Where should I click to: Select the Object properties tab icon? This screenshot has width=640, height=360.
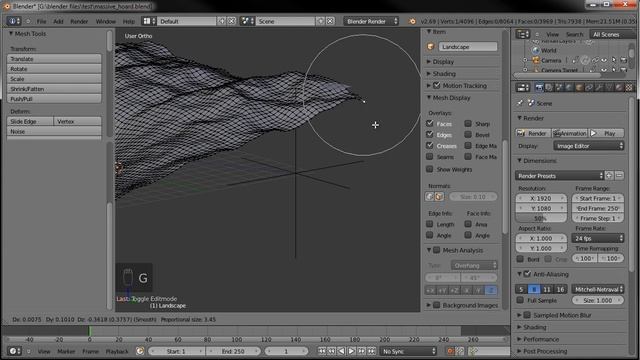coord(579,87)
